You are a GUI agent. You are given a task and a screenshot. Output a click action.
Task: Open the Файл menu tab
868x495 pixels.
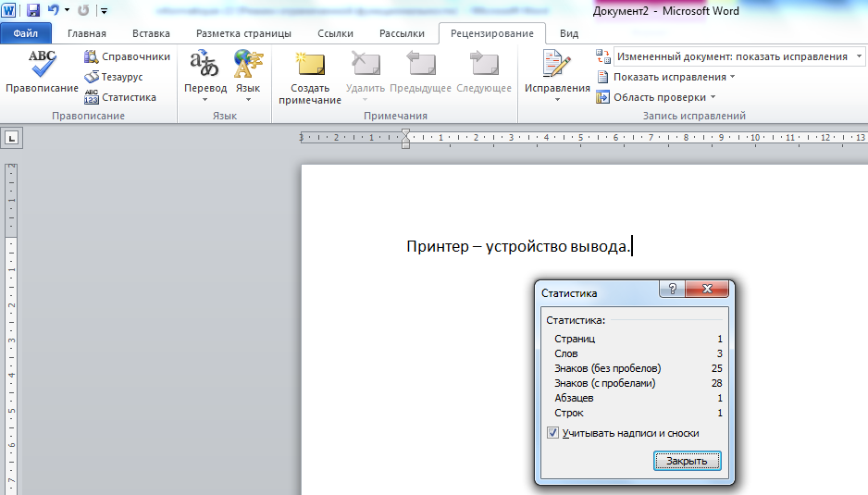tap(26, 33)
